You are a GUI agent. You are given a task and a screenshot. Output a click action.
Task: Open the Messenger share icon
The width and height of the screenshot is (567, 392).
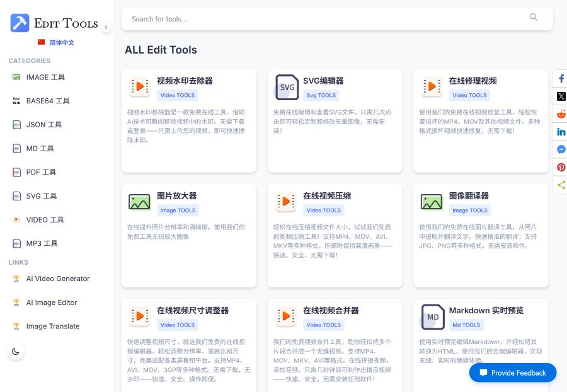point(560,149)
